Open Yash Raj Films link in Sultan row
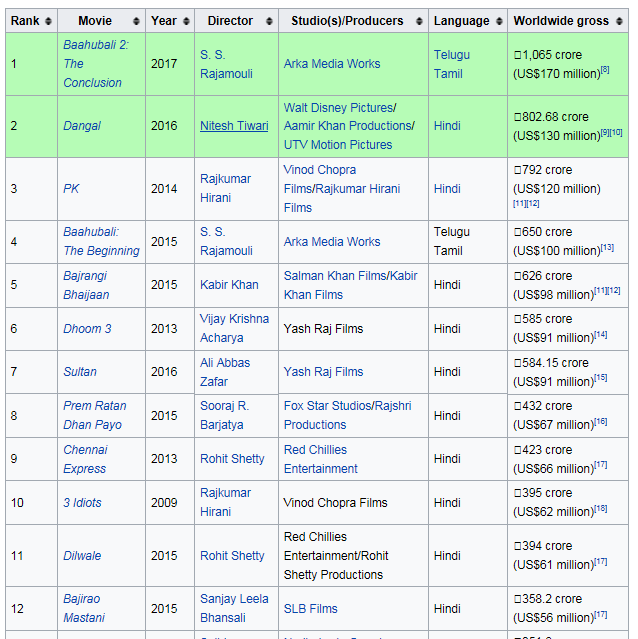The image size is (638, 639). click(323, 372)
